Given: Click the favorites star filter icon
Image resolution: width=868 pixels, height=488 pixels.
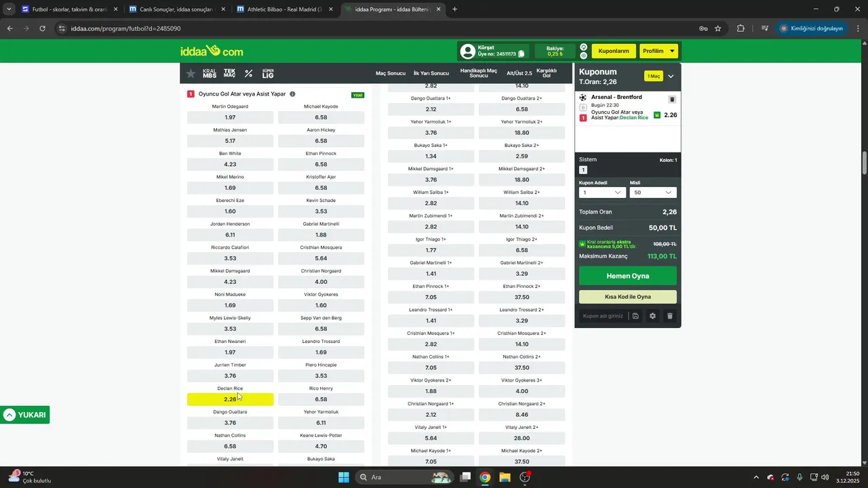Looking at the screenshot, I should 191,73.
